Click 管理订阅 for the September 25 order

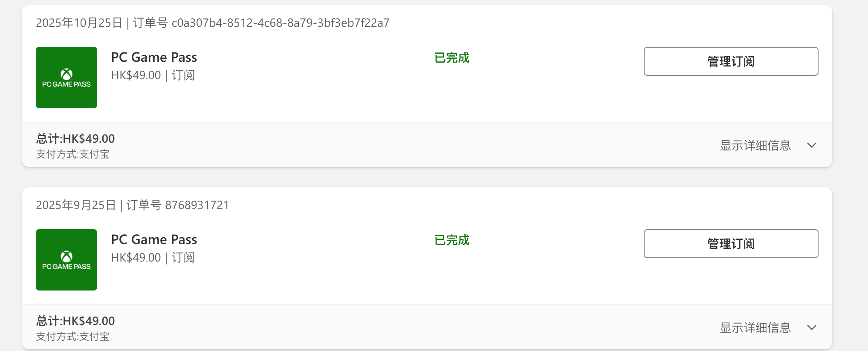coord(731,244)
